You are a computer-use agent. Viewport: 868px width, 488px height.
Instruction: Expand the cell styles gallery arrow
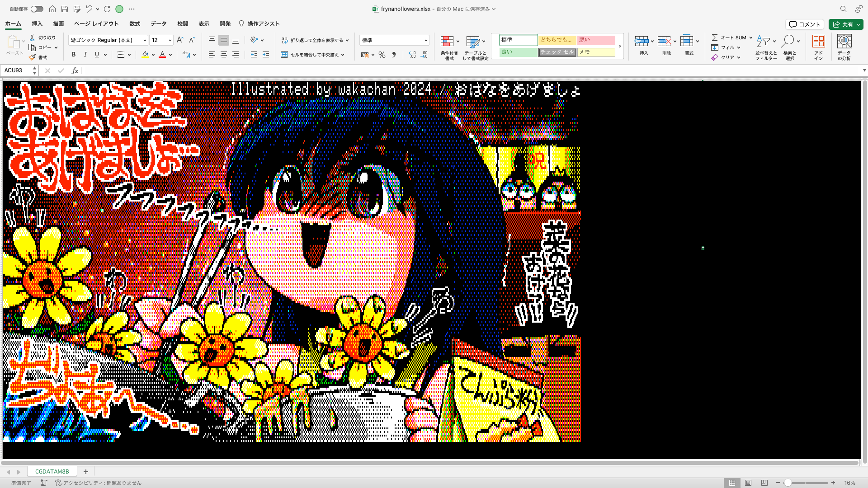(x=620, y=46)
